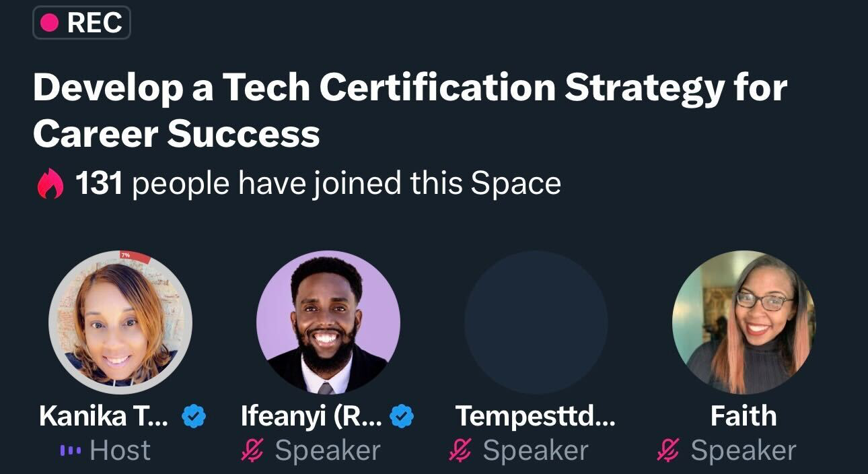Select the Ifeanyi (R... username

pos(312,417)
